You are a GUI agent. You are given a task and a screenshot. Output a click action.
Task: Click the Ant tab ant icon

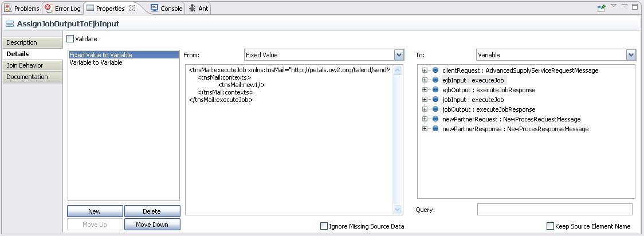pos(193,9)
